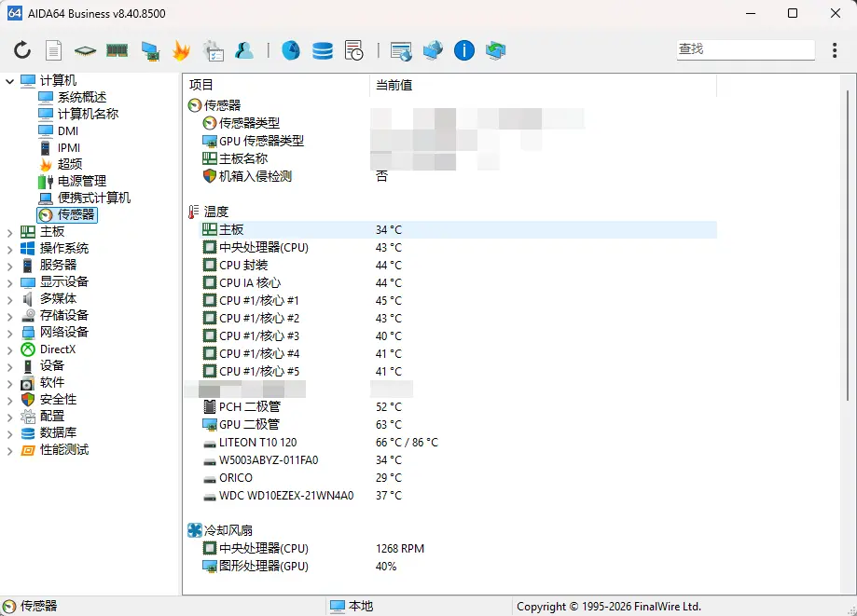Select the LITEON T10 120 row
This screenshot has height=616, width=857.
459,443
